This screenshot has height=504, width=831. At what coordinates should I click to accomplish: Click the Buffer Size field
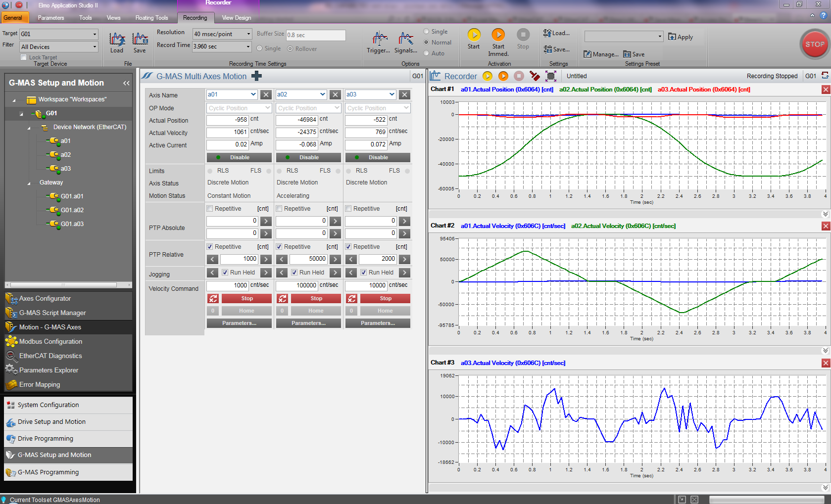(316, 35)
